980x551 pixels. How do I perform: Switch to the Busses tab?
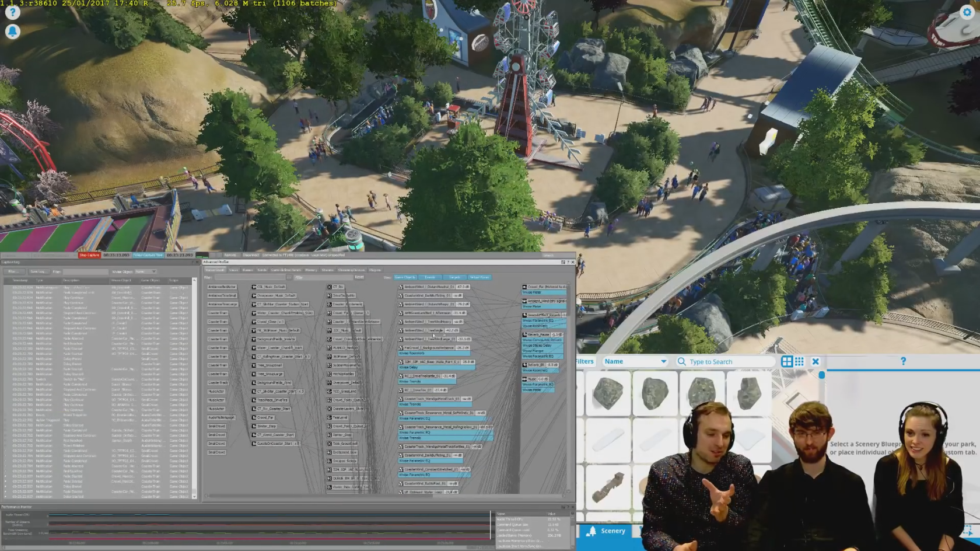[x=247, y=270]
